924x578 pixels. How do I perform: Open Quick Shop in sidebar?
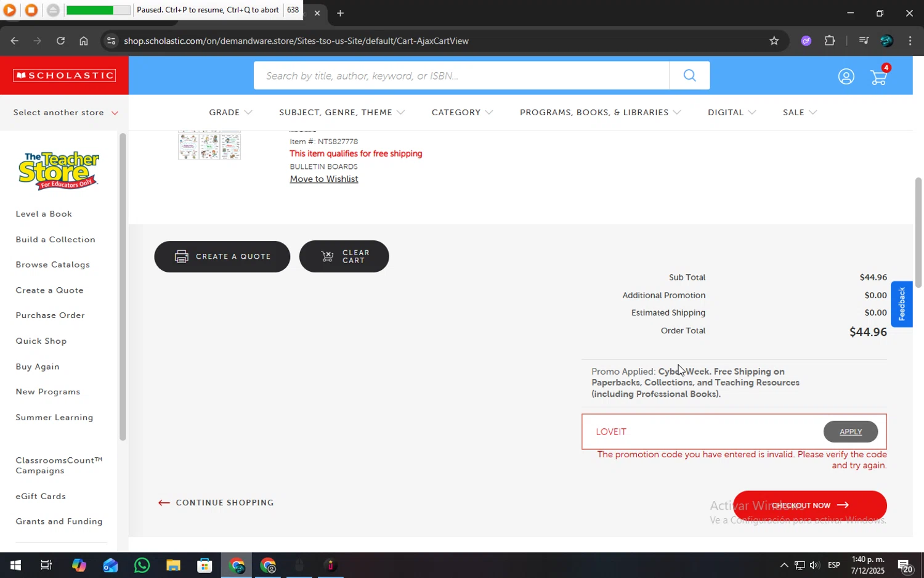click(x=41, y=341)
